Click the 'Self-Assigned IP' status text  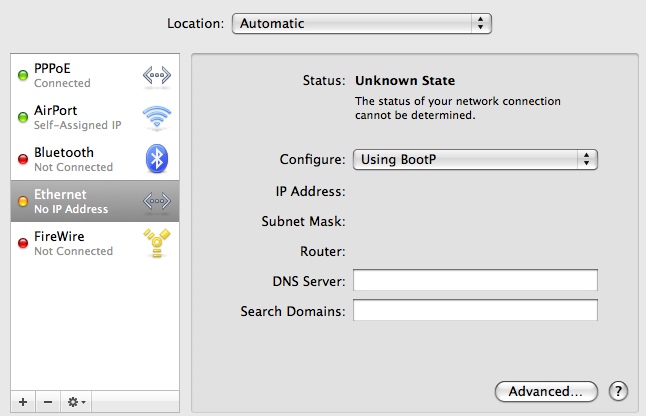[x=77, y=125]
